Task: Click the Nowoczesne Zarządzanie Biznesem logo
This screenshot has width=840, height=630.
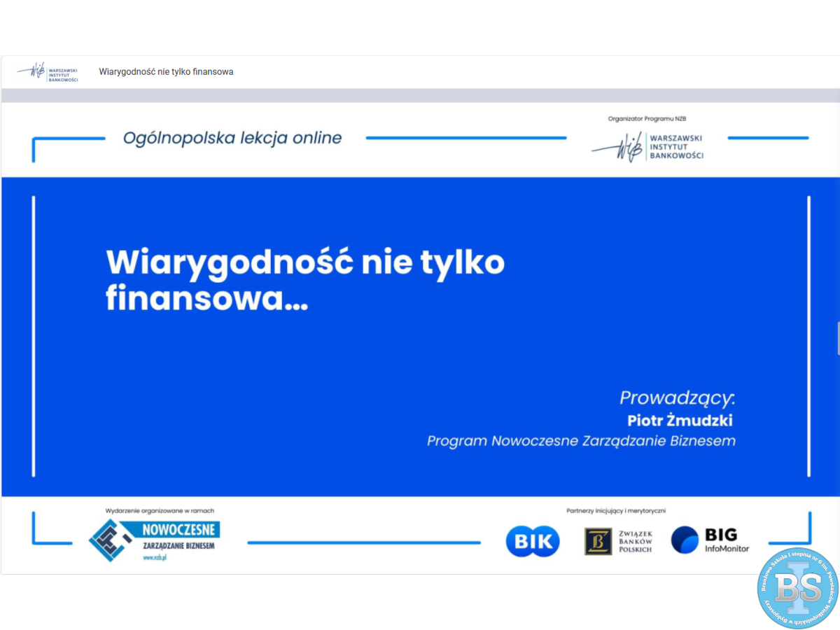Action: click(155, 538)
